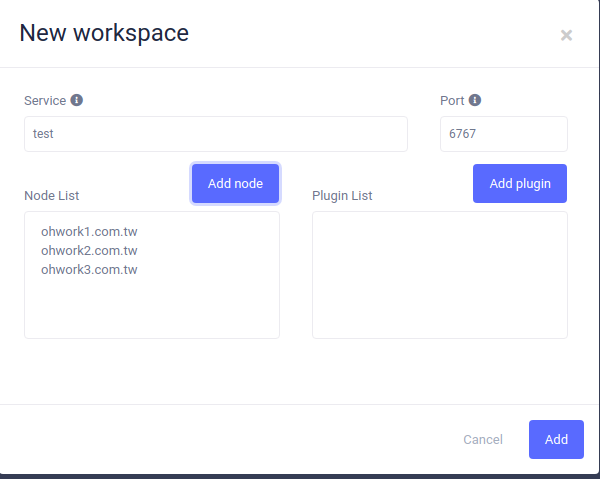Click the Service label text
This screenshot has height=479, width=600.
(45, 101)
